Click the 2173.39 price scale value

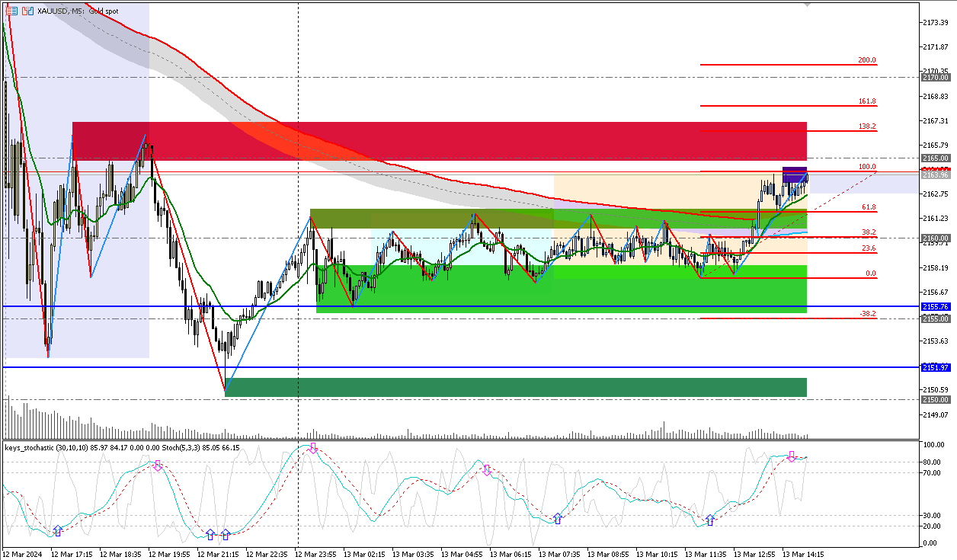click(935, 23)
